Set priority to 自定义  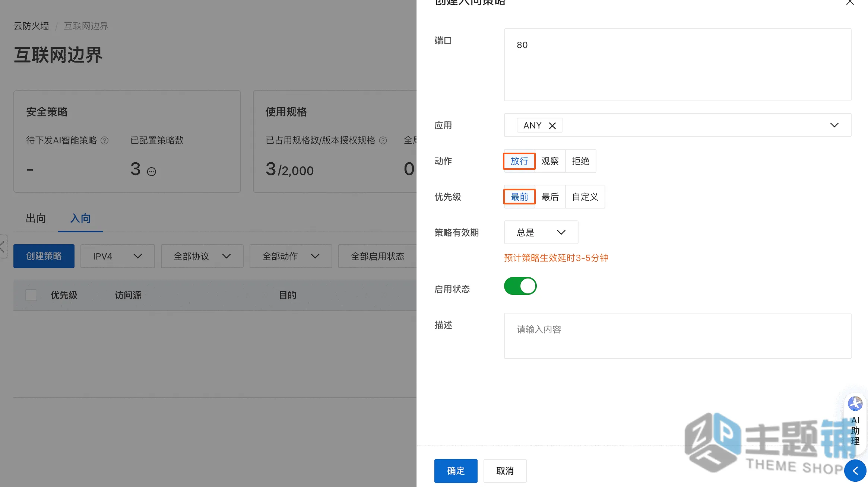click(585, 197)
